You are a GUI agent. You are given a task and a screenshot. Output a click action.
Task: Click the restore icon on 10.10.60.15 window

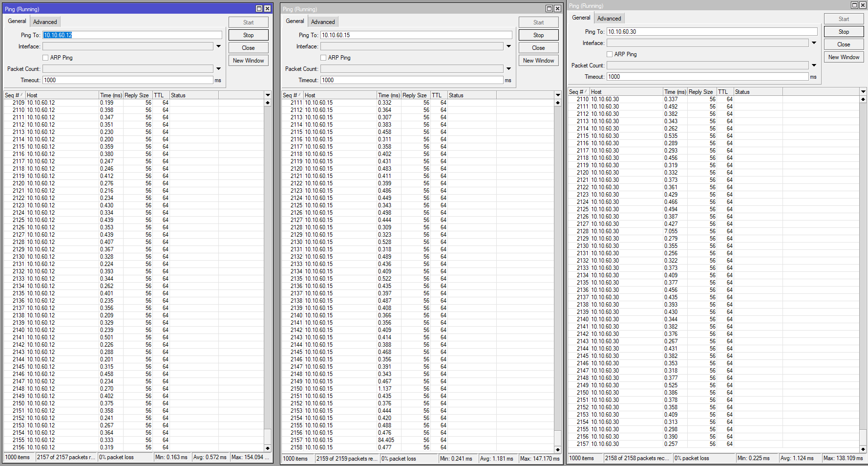click(549, 9)
